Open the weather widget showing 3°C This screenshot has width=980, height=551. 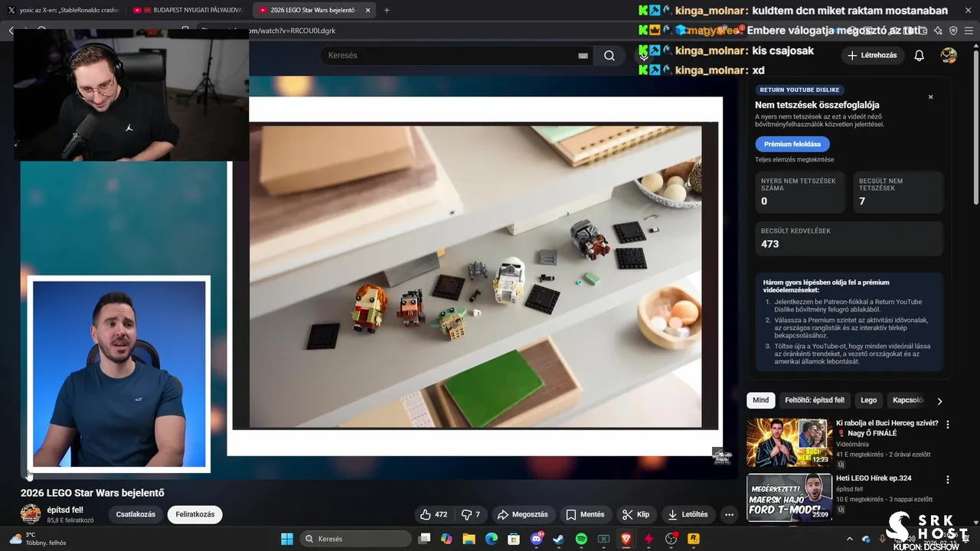pyautogui.click(x=38, y=539)
